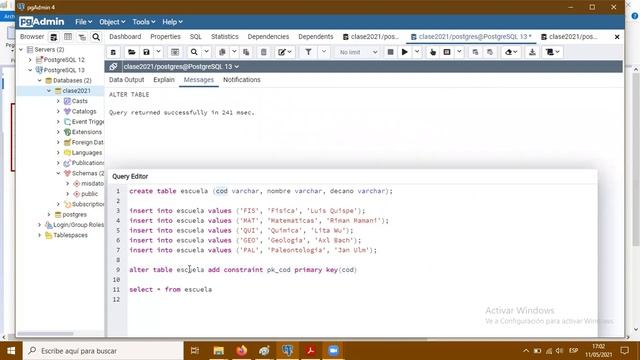This screenshot has height=360, width=640.
Task: Switch to the Statistics tab
Action: click(x=224, y=37)
